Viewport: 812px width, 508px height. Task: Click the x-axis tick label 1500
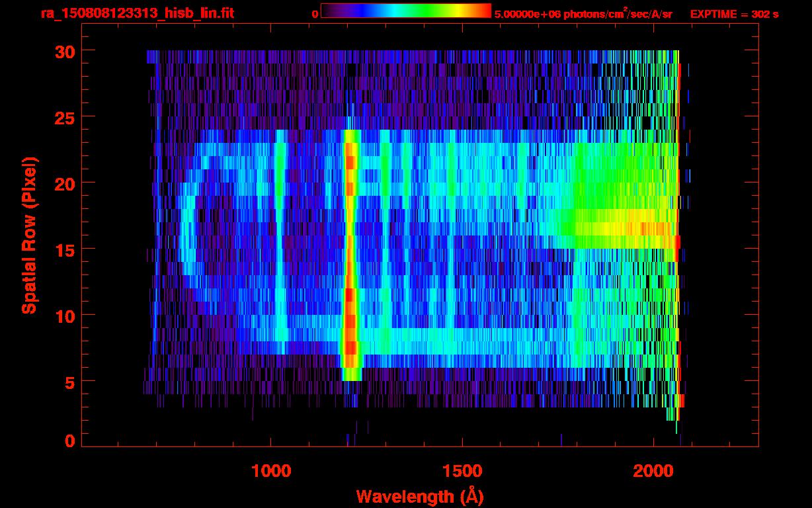point(462,472)
